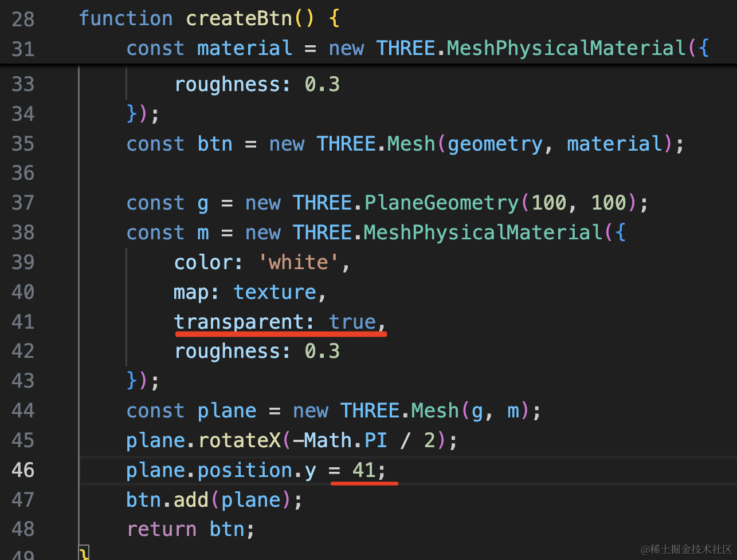This screenshot has height=560, width=737.
Task: Click line number 38 in the gutter
Action: coord(23,233)
